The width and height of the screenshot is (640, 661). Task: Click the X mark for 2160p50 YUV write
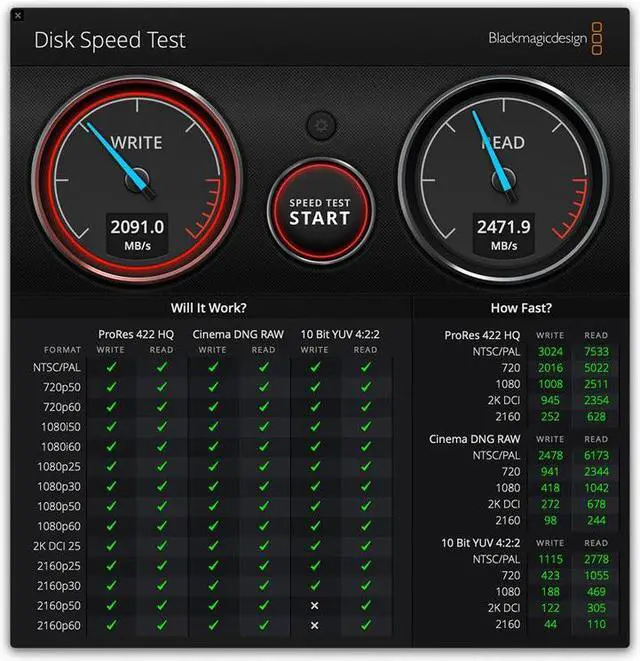click(315, 605)
